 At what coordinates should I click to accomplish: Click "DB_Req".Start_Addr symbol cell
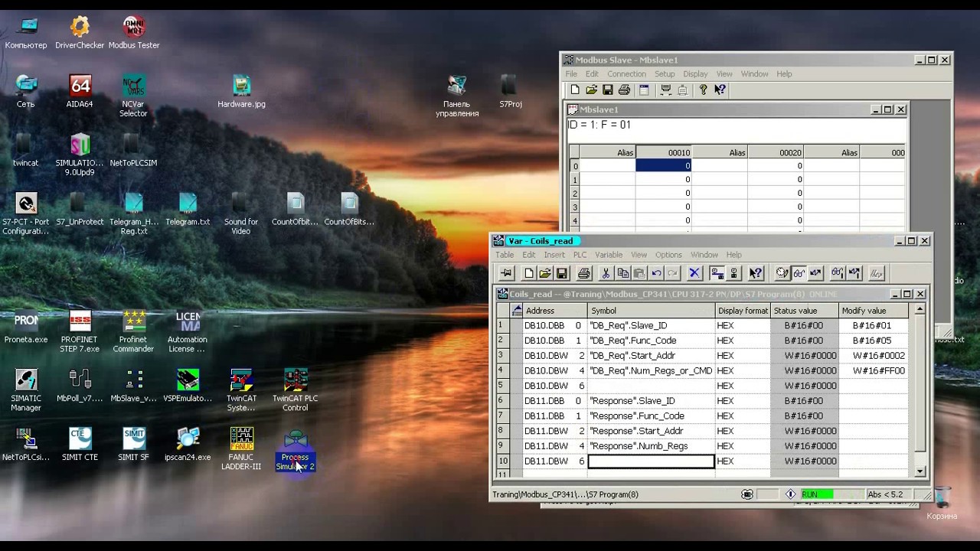tap(651, 356)
